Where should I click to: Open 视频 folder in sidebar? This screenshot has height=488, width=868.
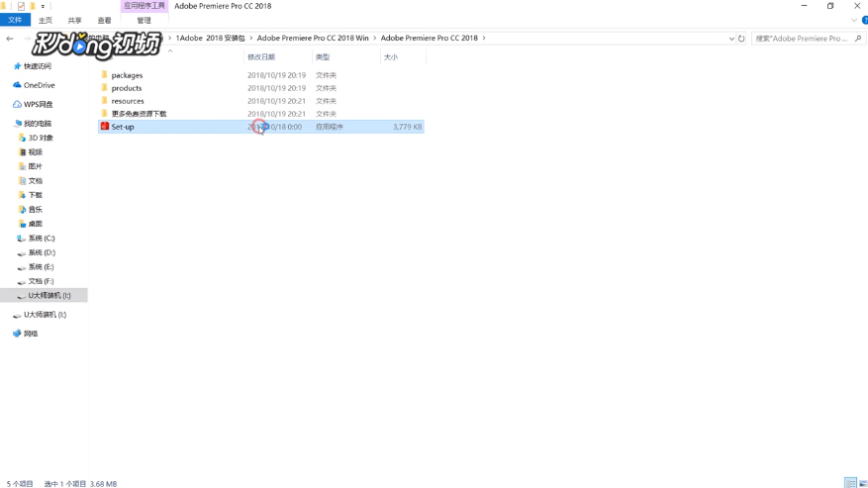(x=36, y=151)
